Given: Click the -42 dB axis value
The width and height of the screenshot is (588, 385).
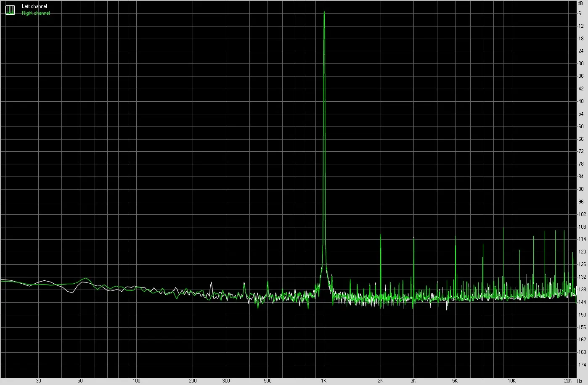Looking at the screenshot, I should tap(580, 89).
